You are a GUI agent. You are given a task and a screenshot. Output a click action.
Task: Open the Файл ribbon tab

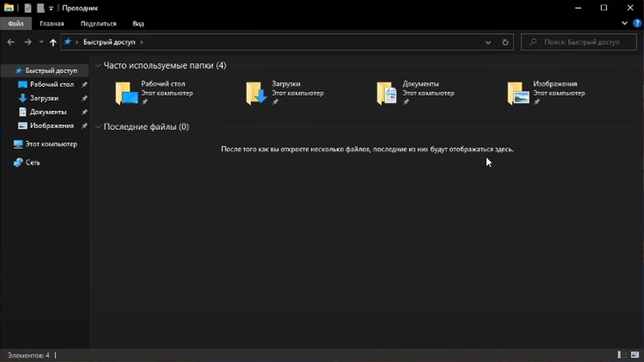pos(15,23)
